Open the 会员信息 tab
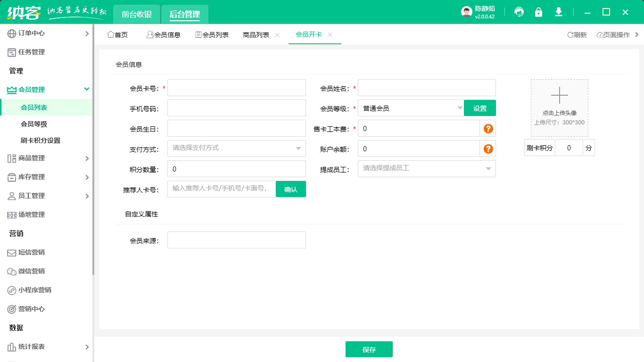 (x=164, y=35)
